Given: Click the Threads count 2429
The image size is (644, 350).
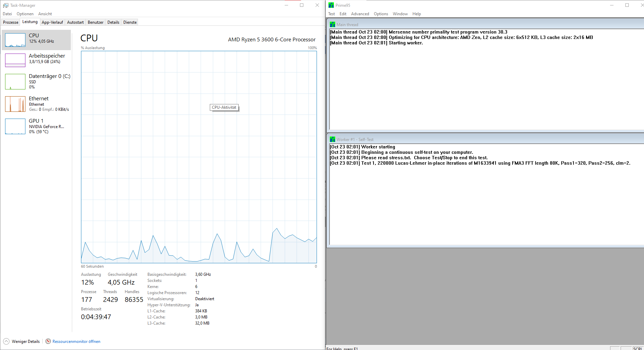Looking at the screenshot, I should pyautogui.click(x=110, y=300).
